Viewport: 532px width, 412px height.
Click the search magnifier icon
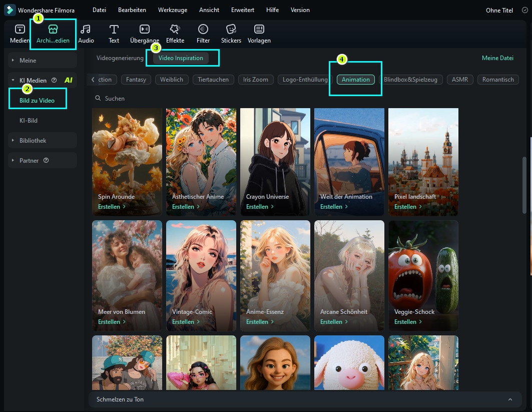click(98, 98)
